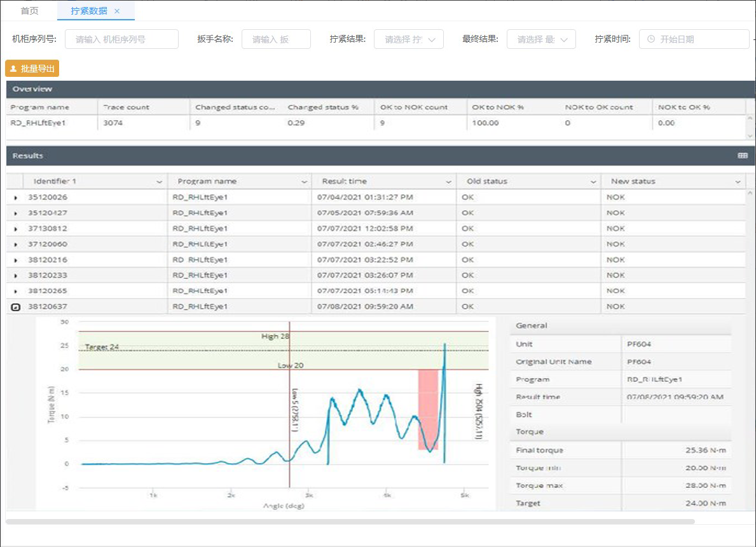
Task: Click the red highlighted zone in torque chart
Action: pos(428,410)
